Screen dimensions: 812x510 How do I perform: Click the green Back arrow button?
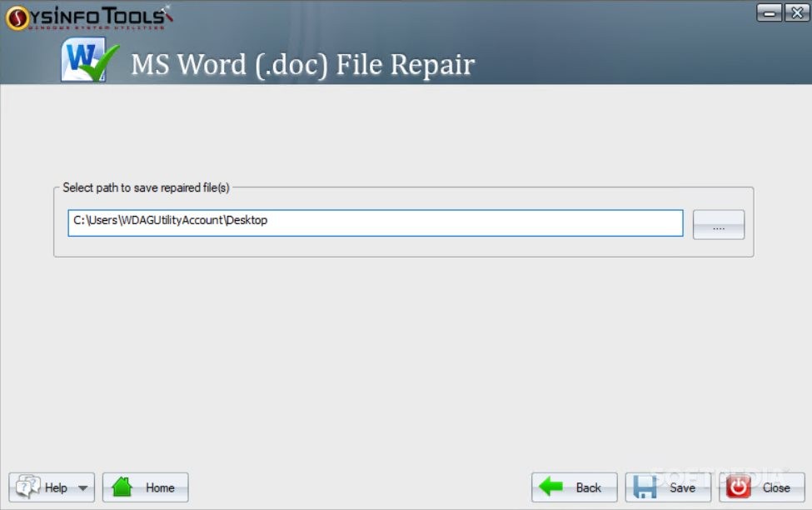[x=575, y=487]
